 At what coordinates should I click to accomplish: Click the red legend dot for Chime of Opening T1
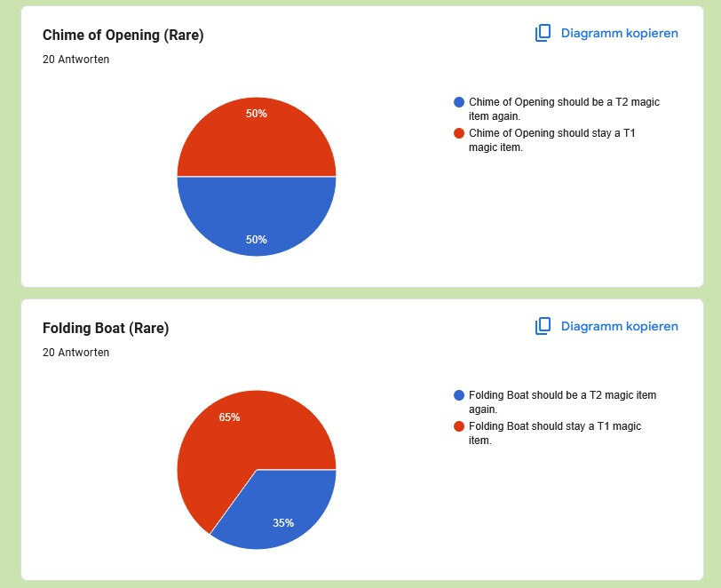(x=459, y=133)
